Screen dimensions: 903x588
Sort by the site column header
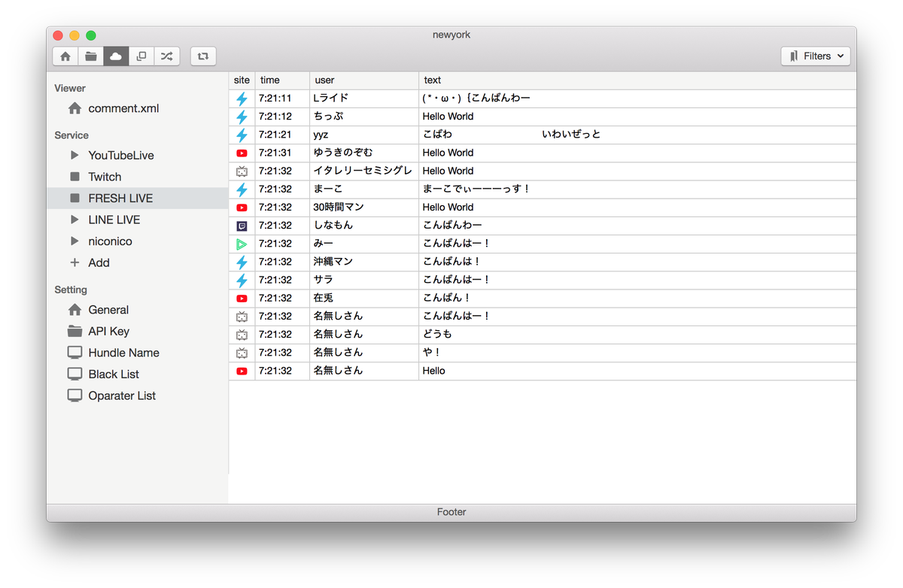coord(242,80)
